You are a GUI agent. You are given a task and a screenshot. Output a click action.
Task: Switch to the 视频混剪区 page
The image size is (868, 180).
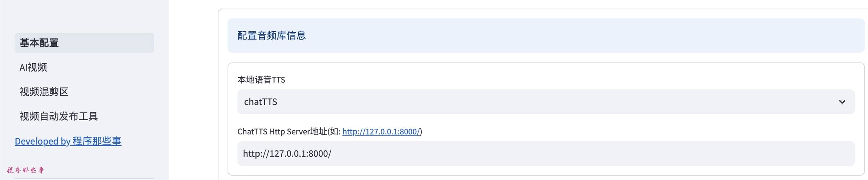(44, 92)
